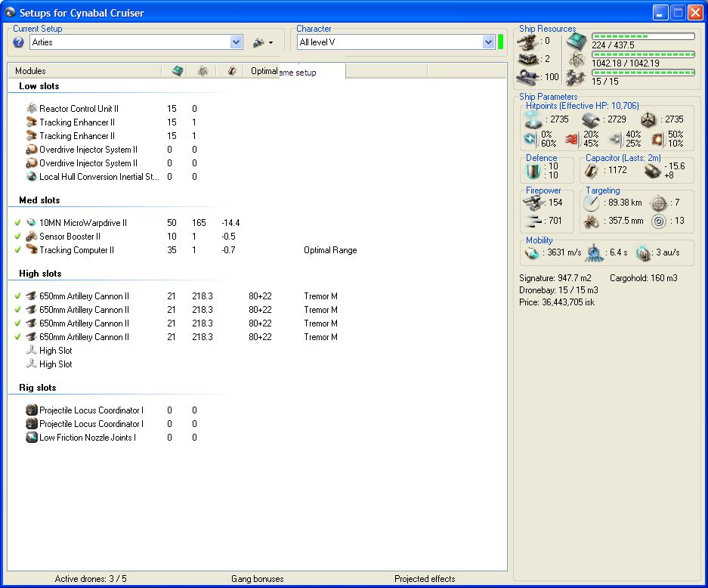Click the Rig slots section header
Image resolution: width=708 pixels, height=588 pixels.
coord(38,388)
